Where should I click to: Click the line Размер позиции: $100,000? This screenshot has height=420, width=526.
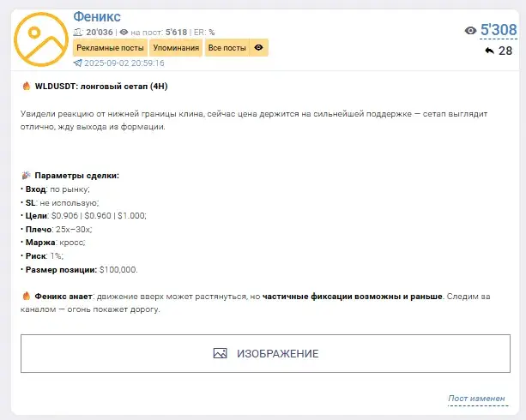[79, 269]
